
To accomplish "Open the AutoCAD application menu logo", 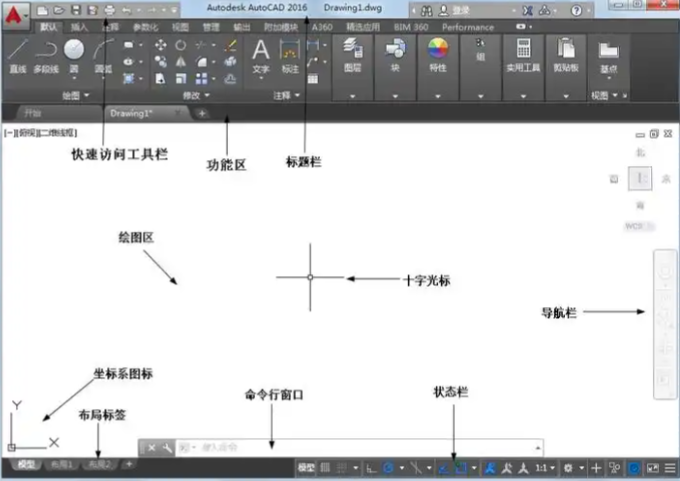I will (14, 15).
